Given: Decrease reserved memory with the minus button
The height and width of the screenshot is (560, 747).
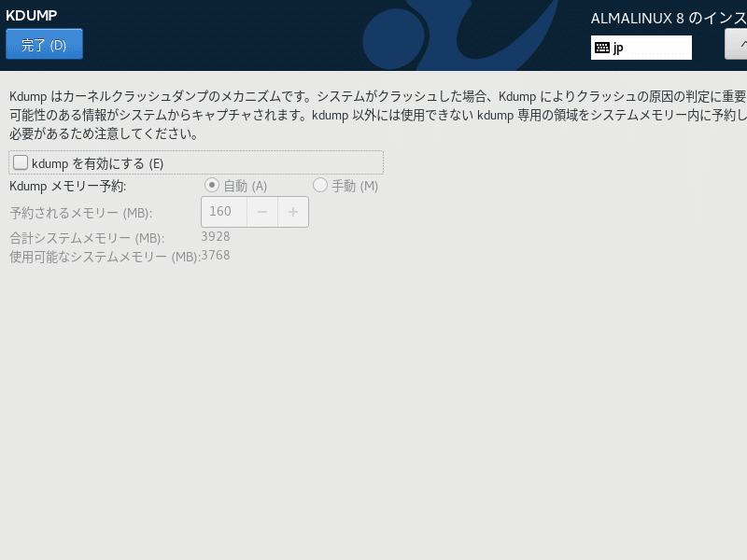Looking at the screenshot, I should pyautogui.click(x=262, y=212).
